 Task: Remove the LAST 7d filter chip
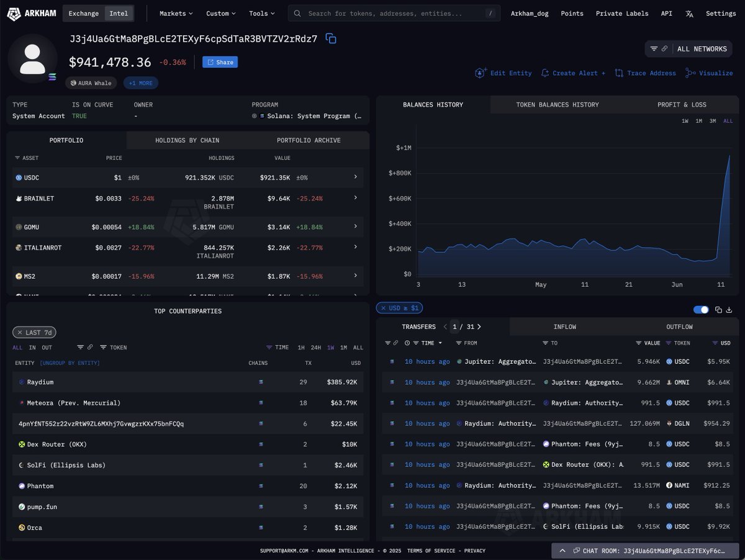20,333
